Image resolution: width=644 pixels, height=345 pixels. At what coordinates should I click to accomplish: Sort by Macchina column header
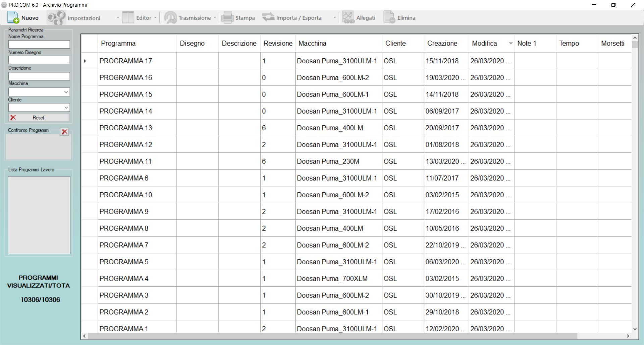click(339, 43)
